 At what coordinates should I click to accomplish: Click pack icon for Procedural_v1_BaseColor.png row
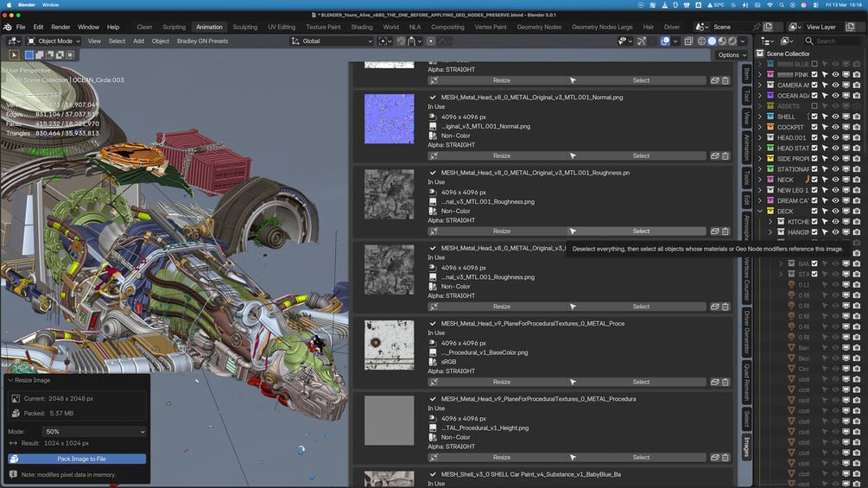click(x=714, y=383)
